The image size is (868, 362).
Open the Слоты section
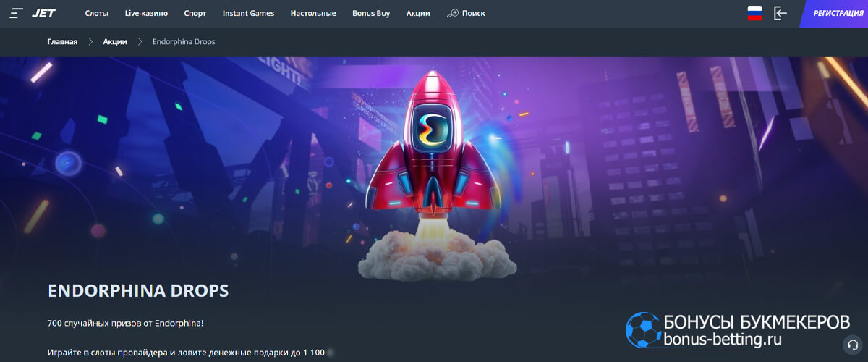tap(96, 13)
